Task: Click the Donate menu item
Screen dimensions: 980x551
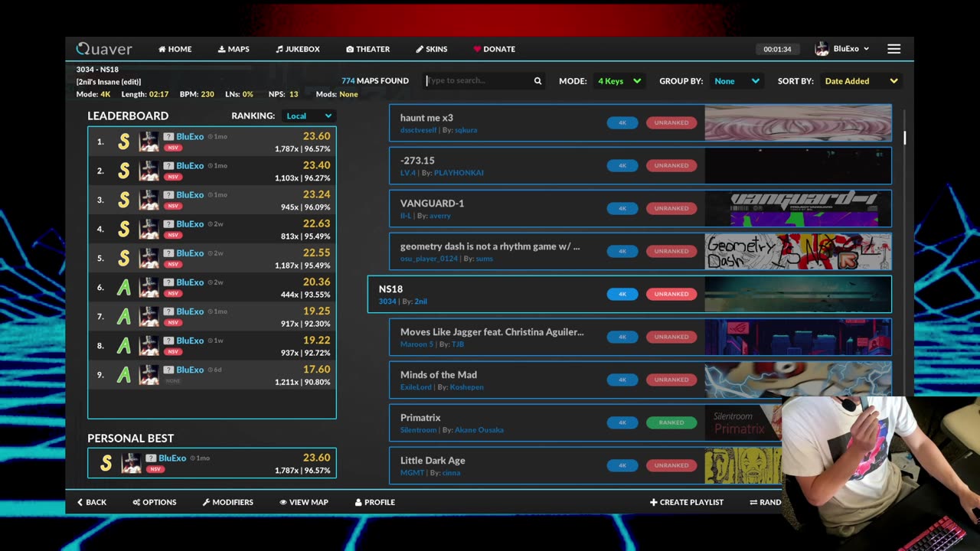Action: 494,49
